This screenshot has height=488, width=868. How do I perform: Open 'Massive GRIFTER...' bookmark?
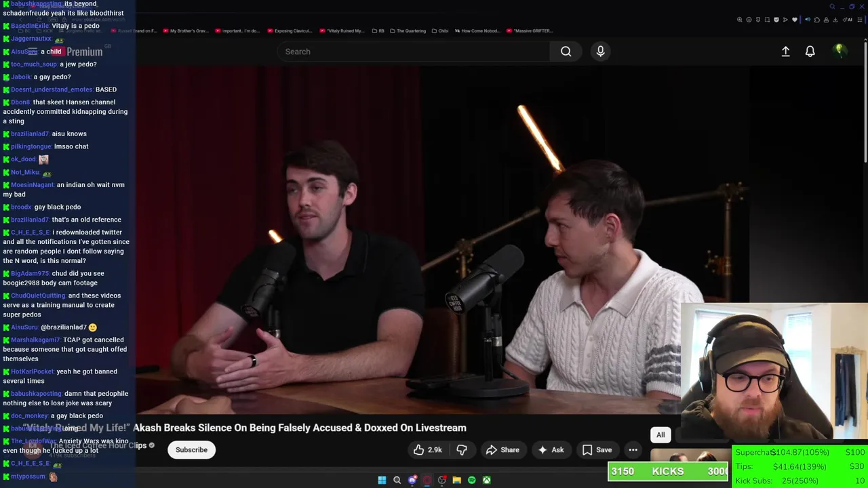click(x=530, y=30)
